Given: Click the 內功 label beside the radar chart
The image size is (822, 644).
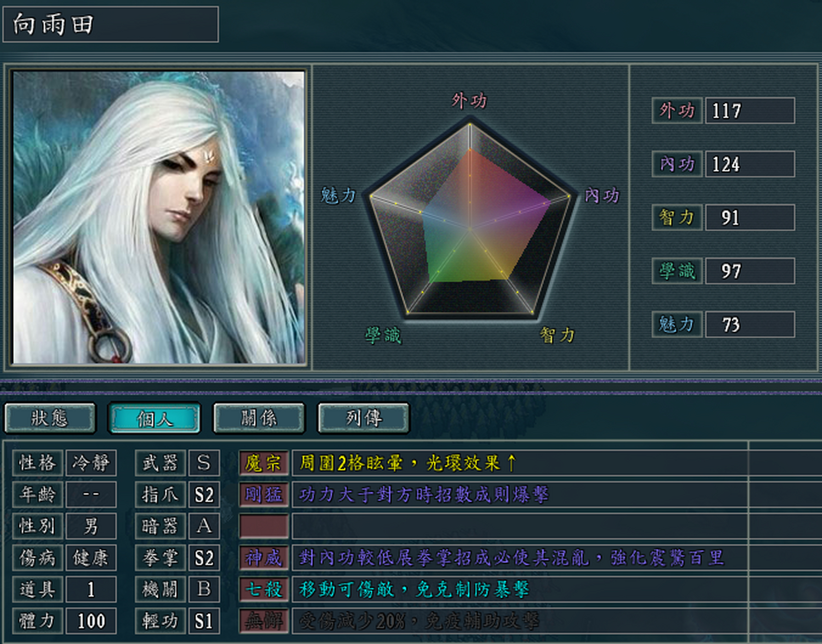Looking at the screenshot, I should (x=602, y=195).
